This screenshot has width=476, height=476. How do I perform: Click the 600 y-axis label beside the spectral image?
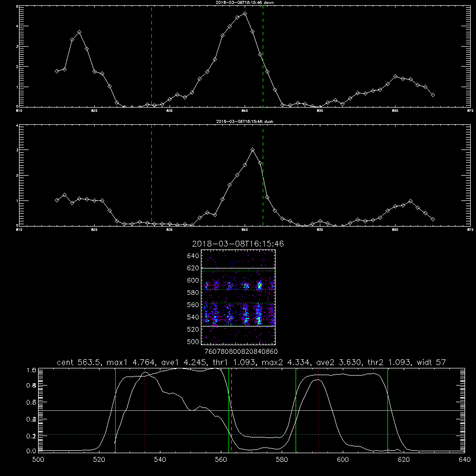[193, 280]
